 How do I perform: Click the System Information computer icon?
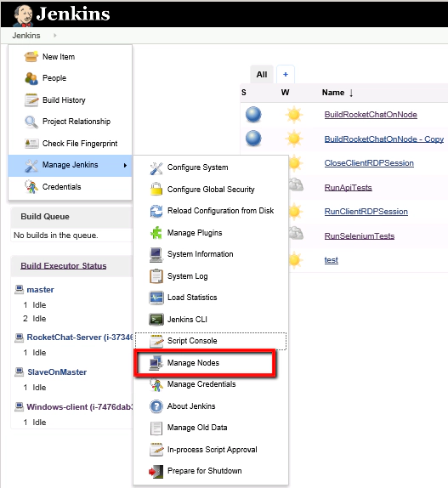[156, 254]
